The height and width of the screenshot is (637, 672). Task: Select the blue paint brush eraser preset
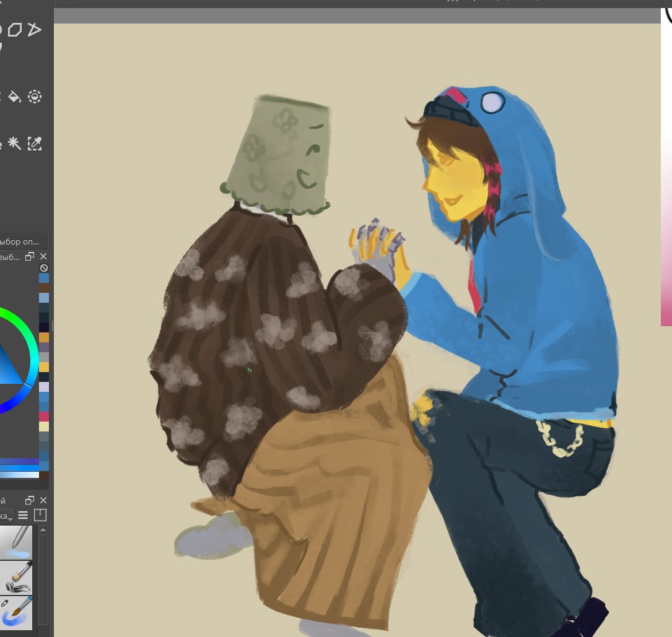pyautogui.click(x=16, y=613)
